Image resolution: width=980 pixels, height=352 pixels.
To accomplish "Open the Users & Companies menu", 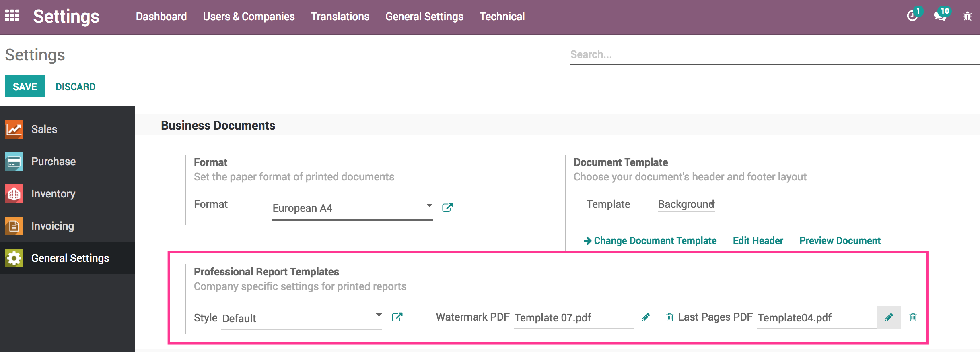I will tap(249, 17).
